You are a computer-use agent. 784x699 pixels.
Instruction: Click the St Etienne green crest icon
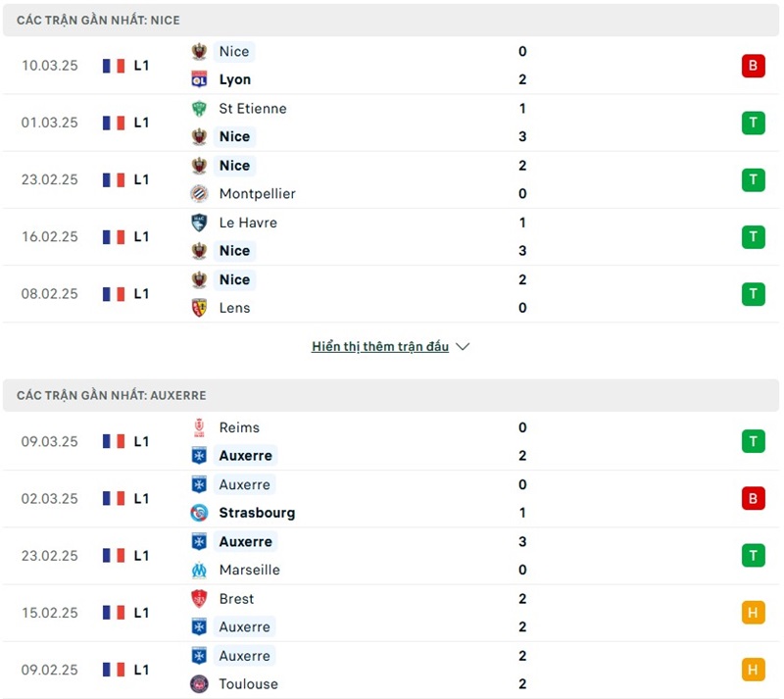pos(199,108)
